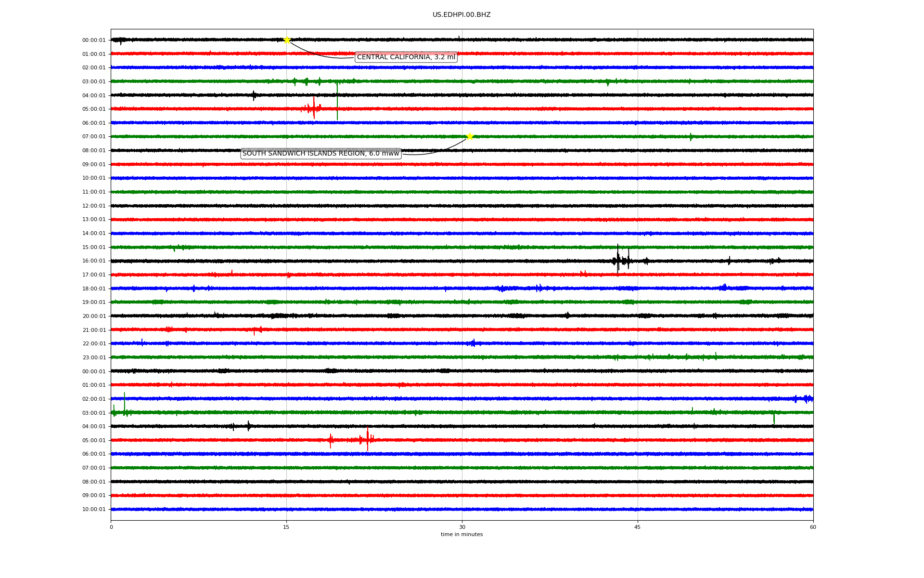Click the Central California earthquake star marker
Screen dimensions: 924x578
point(287,40)
